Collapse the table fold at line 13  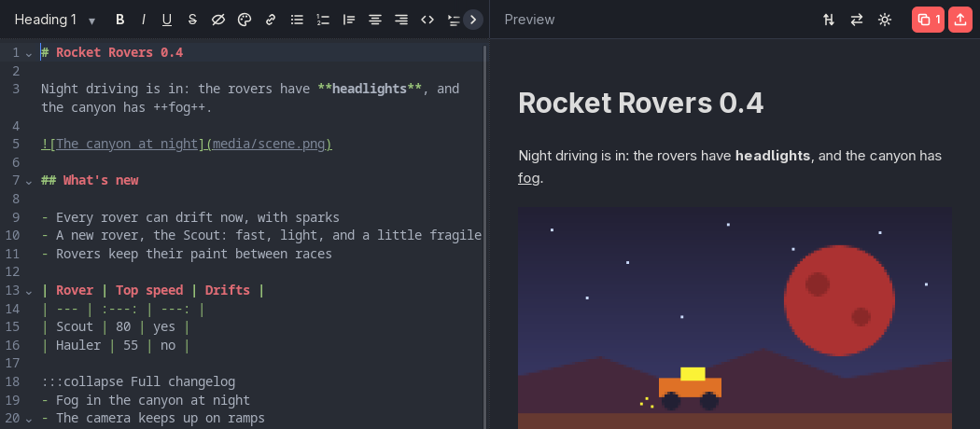tap(29, 290)
